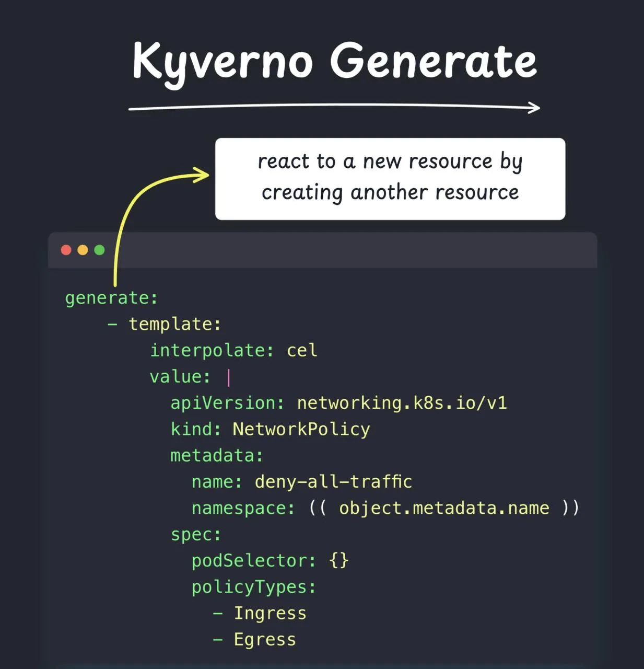Click the 'creating another resource' line
This screenshot has width=644, height=669.
pos(390,192)
